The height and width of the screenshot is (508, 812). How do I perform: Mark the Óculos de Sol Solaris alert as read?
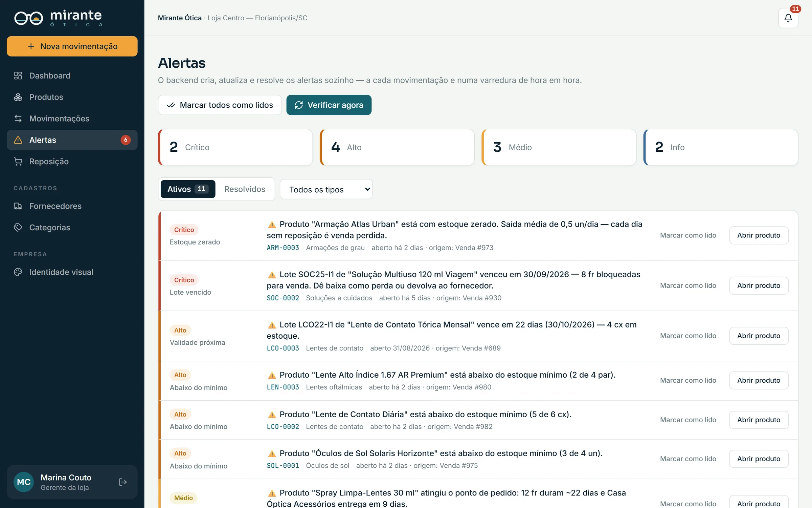point(688,459)
